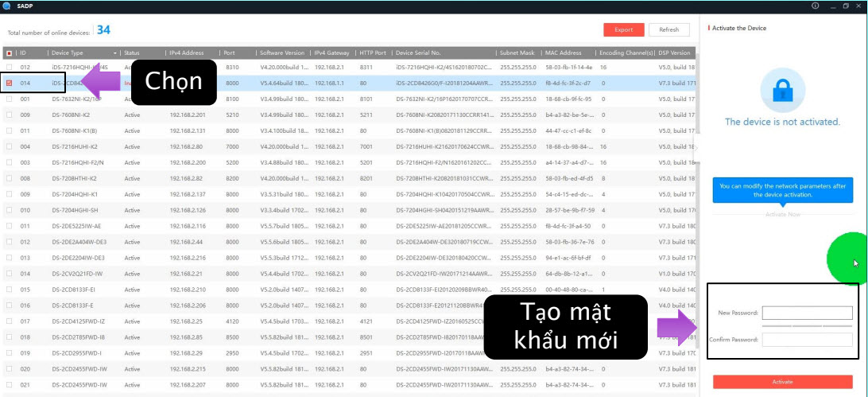This screenshot has height=397, width=868.
Task: Sort by the MAC Address column header
Action: pos(563,53)
